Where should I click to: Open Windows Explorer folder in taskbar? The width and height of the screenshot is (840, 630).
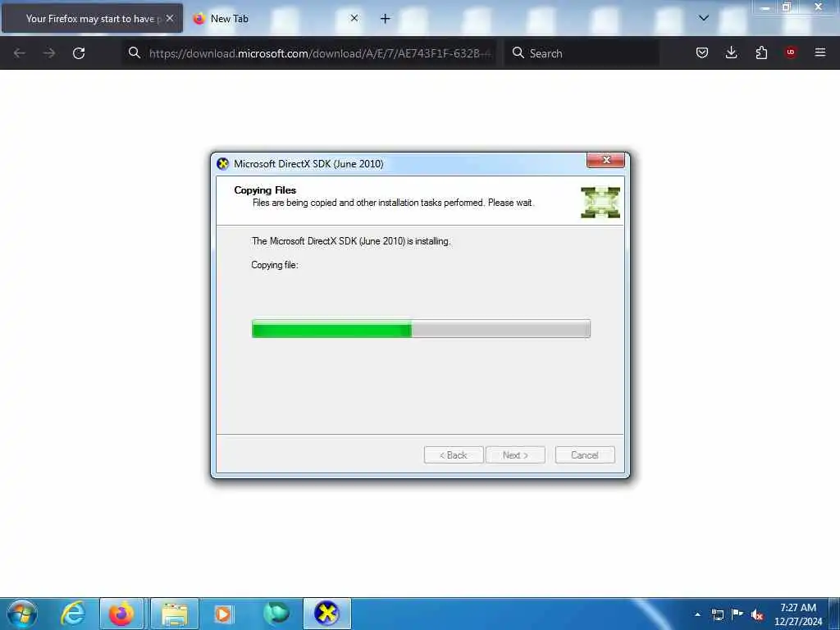174,614
